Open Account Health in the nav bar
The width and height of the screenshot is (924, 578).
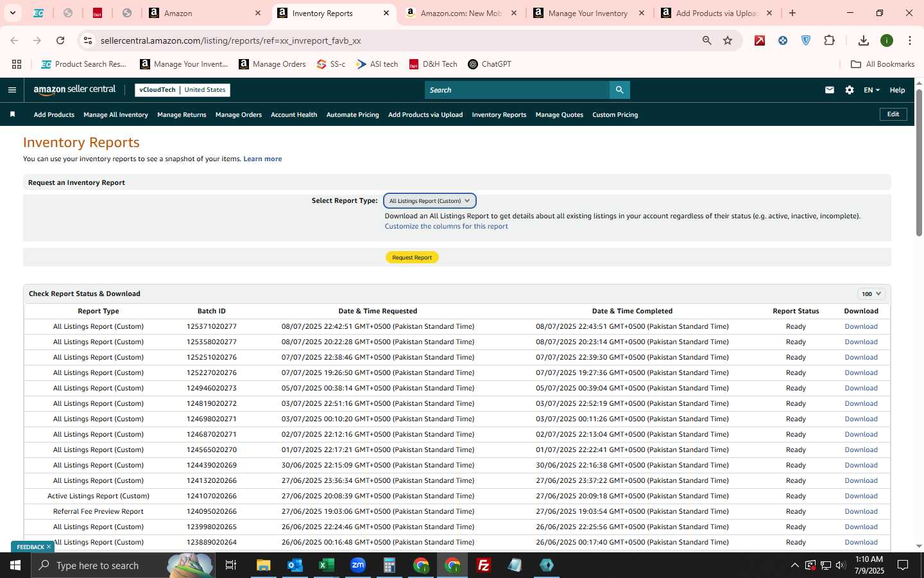tap(294, 114)
